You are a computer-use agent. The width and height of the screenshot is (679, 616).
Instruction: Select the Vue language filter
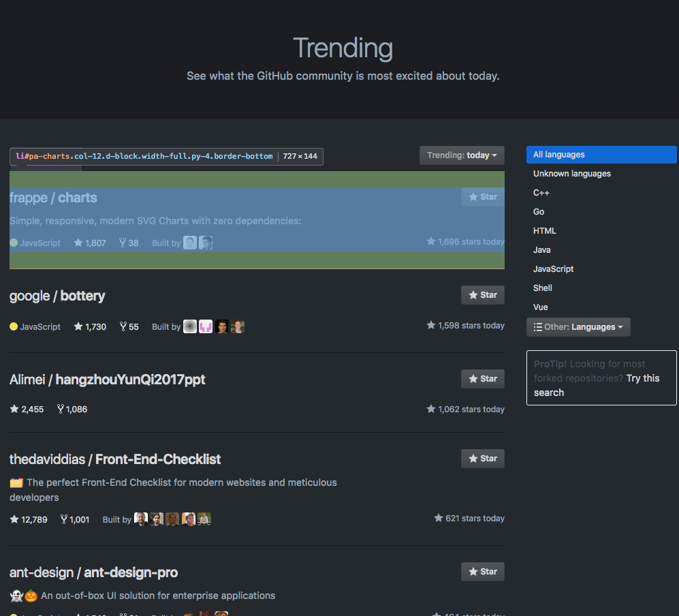click(540, 307)
